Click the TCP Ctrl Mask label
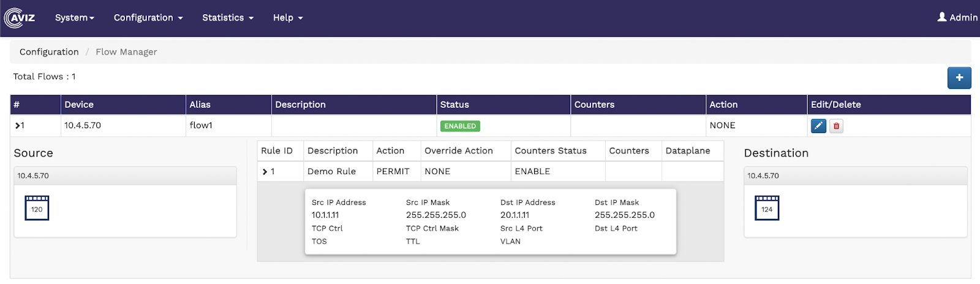This screenshot has height=284, width=980. [x=432, y=228]
